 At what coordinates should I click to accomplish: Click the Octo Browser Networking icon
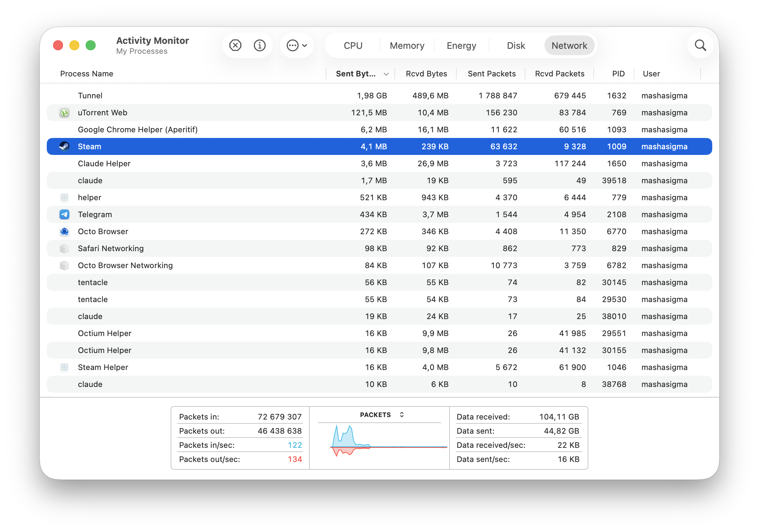click(x=64, y=265)
